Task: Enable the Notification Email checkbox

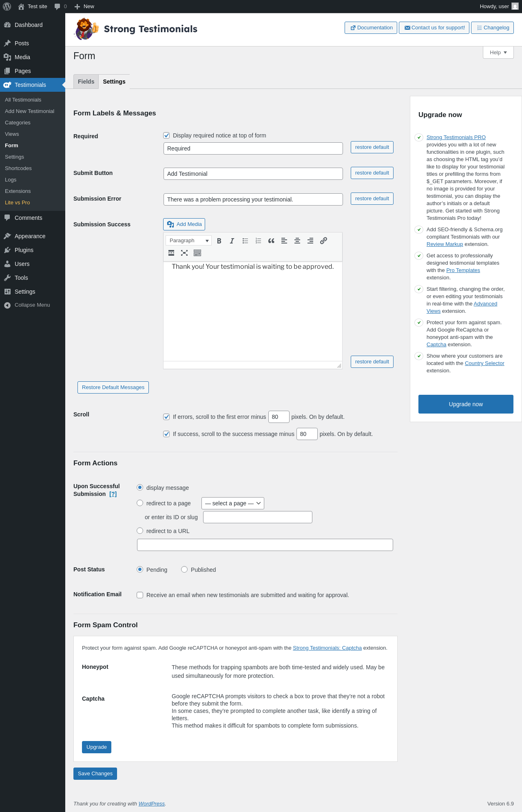Action: (140, 595)
